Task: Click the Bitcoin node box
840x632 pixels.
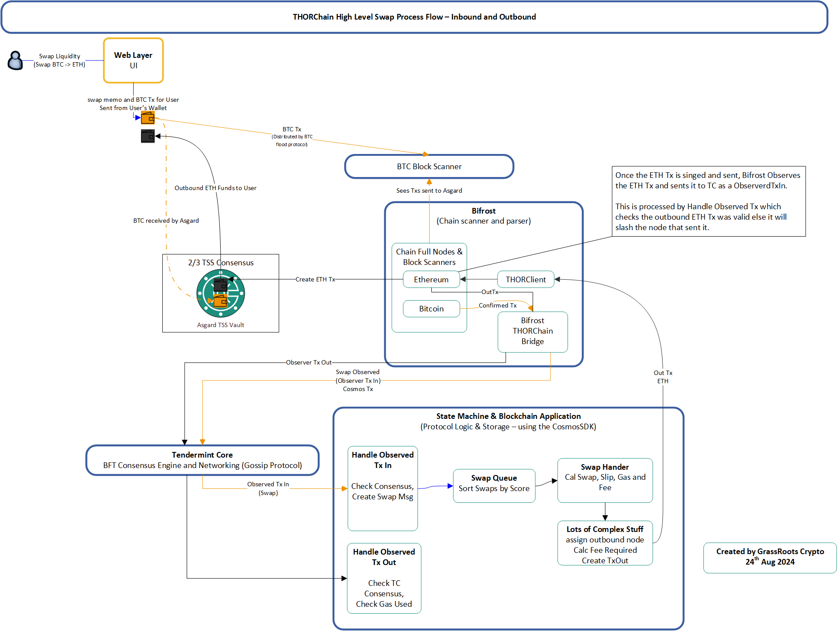Action: 431,309
